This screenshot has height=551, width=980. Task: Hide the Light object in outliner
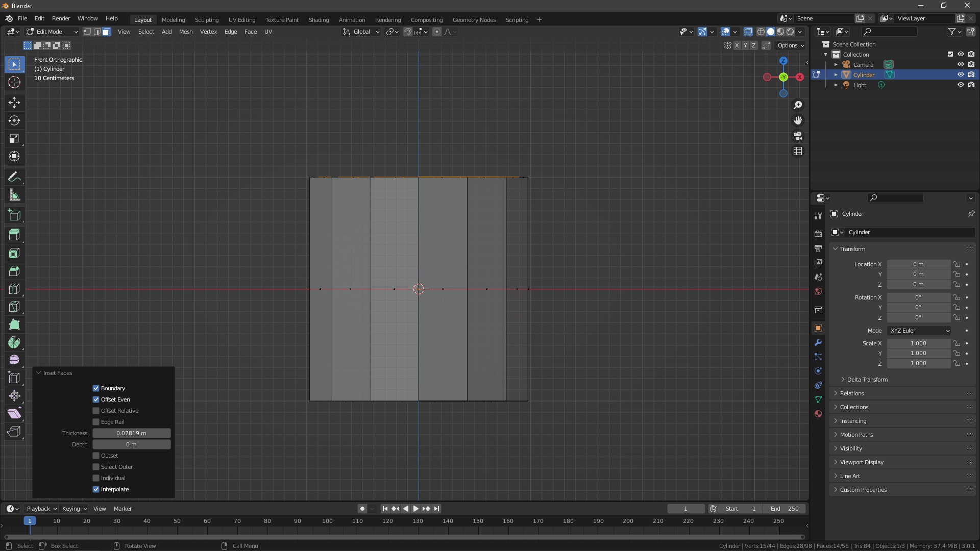960,85
